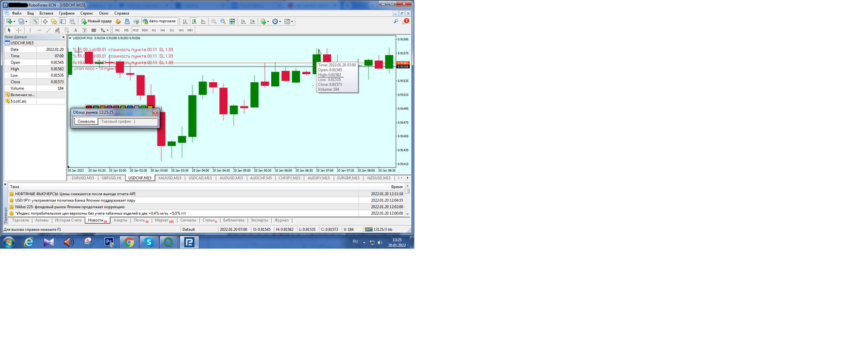Select Символы tab in Обзор рынка
Image resolution: width=868 pixels, height=338 pixels.
pyautogui.click(x=87, y=122)
